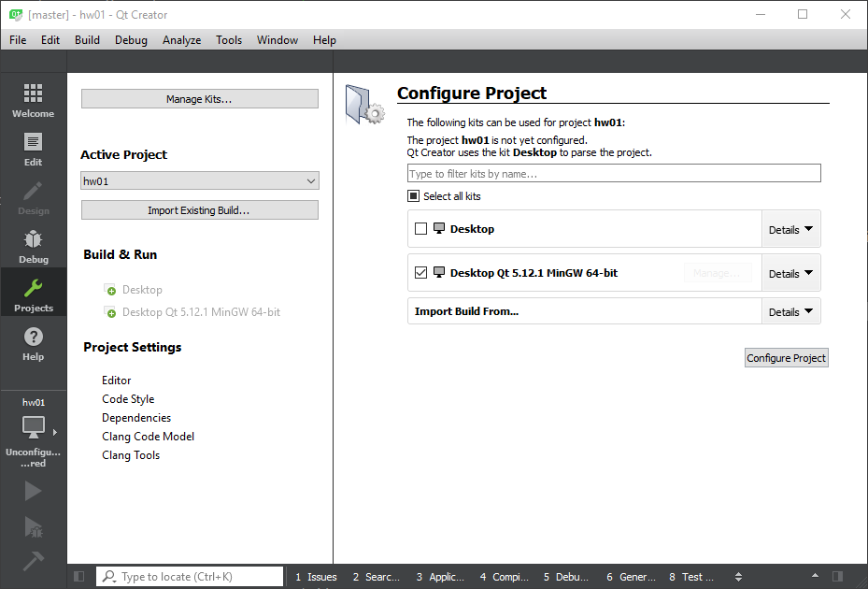Image resolution: width=868 pixels, height=589 pixels.
Task: Open the Analyze menu
Action: pos(181,40)
